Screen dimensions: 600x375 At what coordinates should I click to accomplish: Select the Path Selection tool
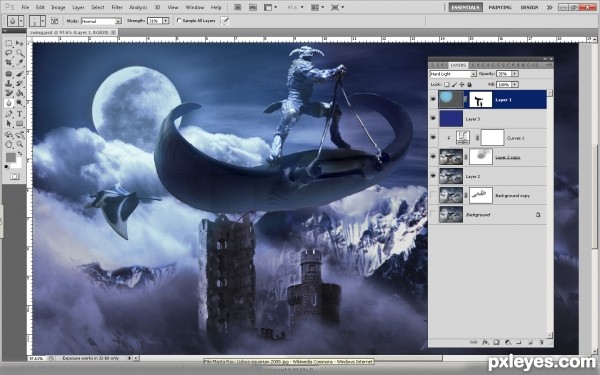(9, 123)
